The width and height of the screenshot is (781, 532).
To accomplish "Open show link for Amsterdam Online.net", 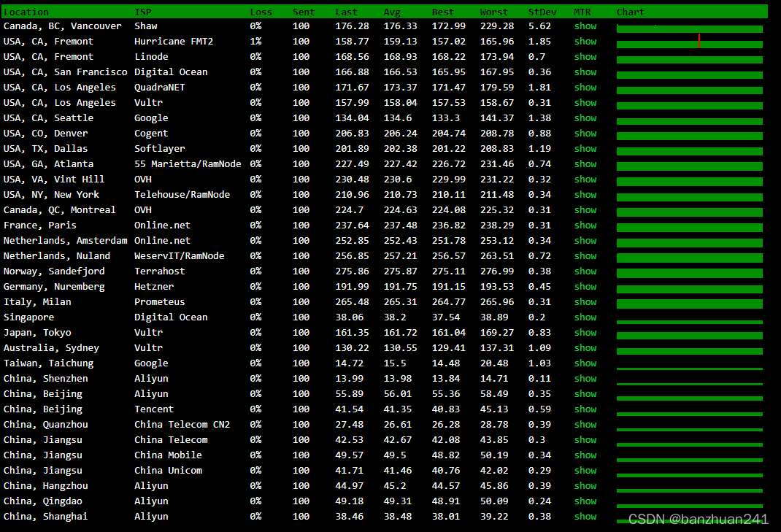I will pyautogui.click(x=585, y=241).
